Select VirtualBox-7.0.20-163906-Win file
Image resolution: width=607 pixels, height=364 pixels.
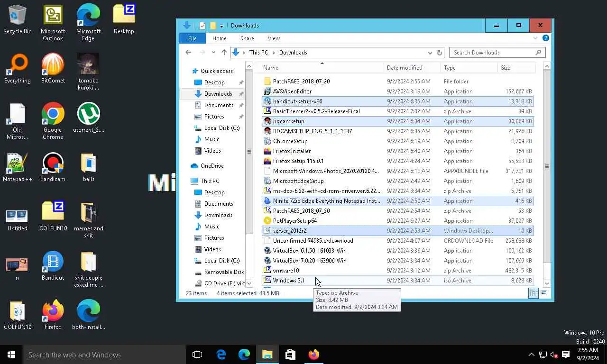coord(398,261)
